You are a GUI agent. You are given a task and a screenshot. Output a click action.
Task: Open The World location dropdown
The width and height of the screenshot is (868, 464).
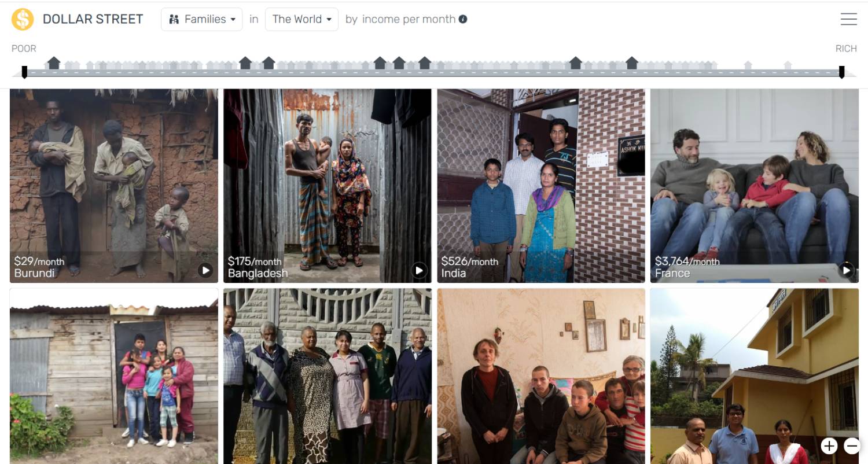tap(301, 19)
